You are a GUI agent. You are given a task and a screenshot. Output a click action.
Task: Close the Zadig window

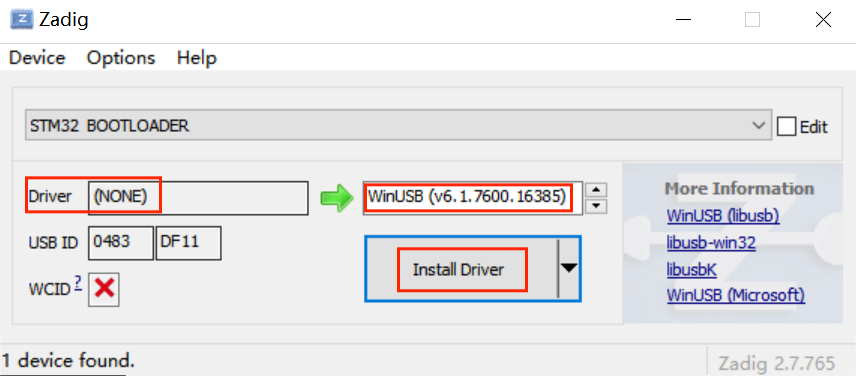click(x=823, y=20)
